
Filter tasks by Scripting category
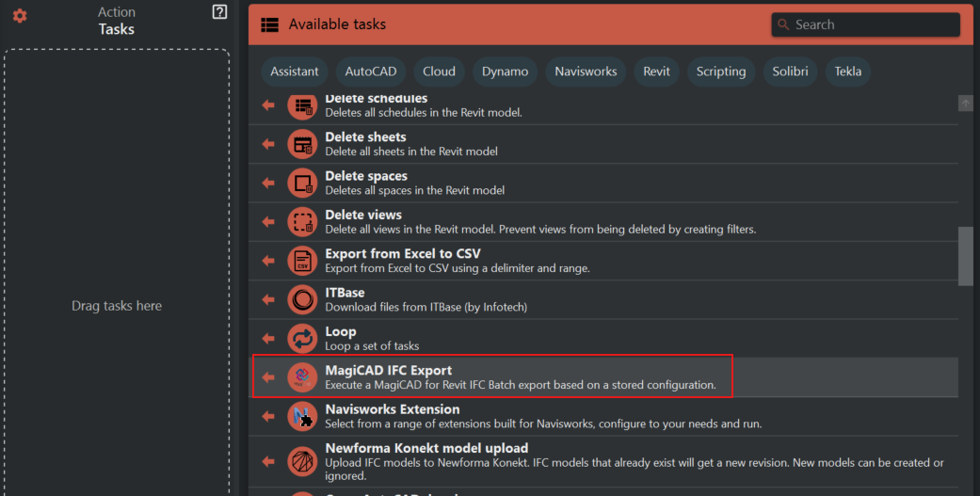(x=721, y=72)
